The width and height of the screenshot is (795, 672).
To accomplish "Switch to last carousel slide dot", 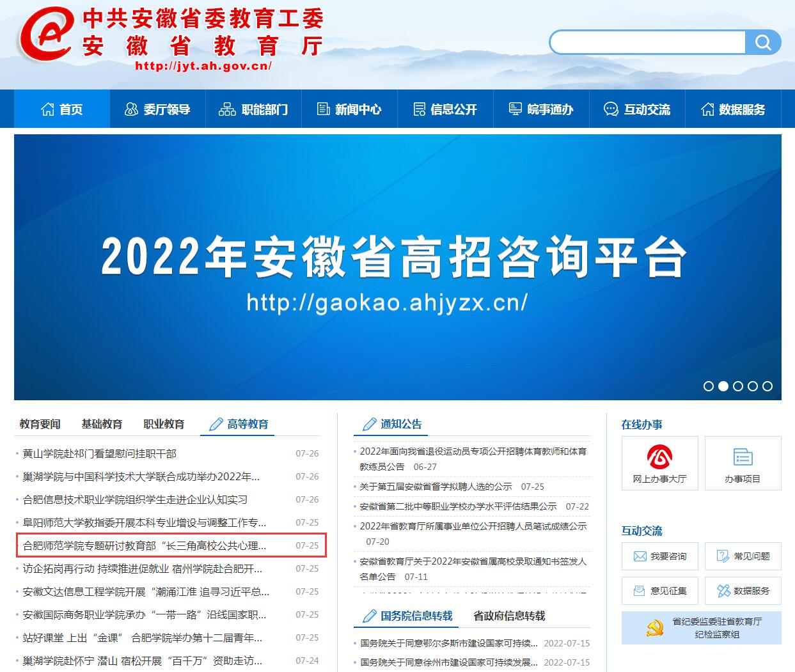I will [x=767, y=386].
